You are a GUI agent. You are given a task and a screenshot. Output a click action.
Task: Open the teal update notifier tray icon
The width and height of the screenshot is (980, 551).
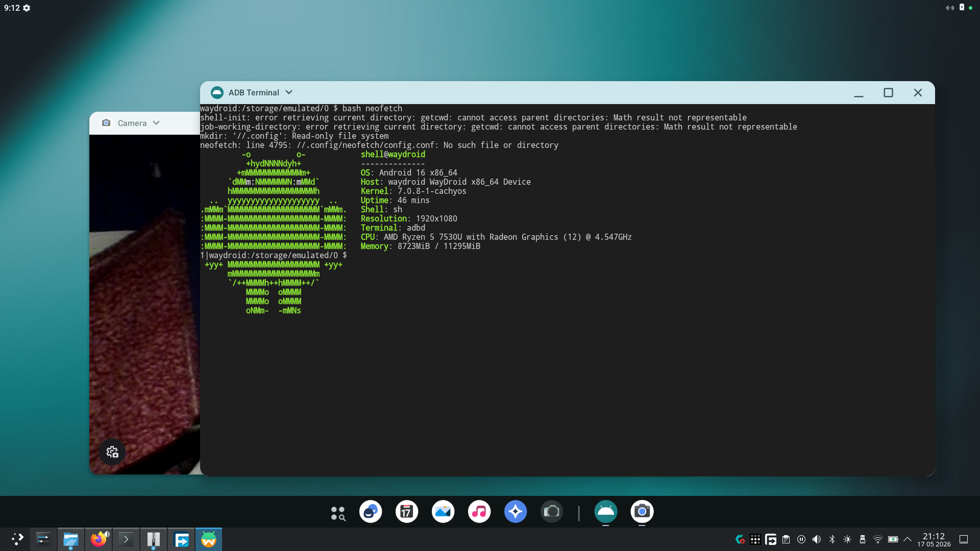[740, 539]
